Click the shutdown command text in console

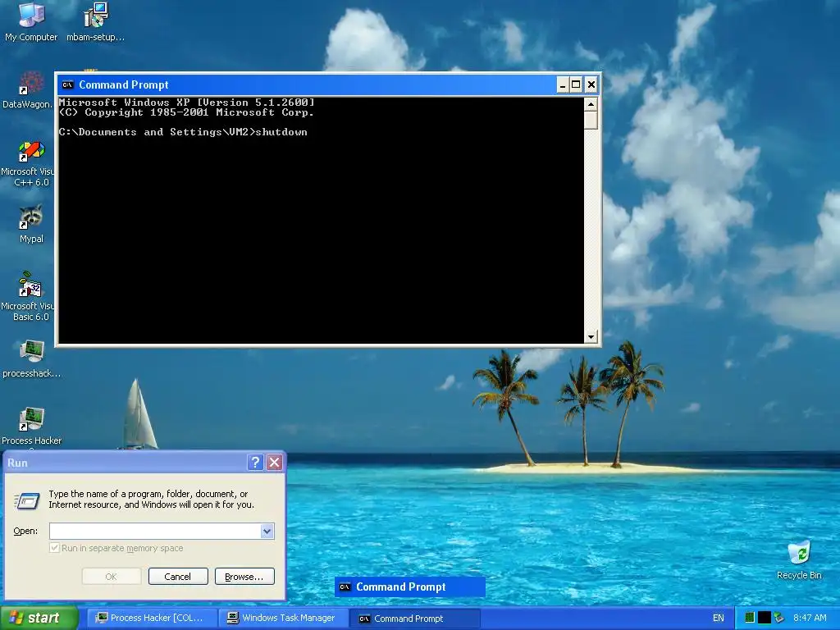click(x=281, y=132)
